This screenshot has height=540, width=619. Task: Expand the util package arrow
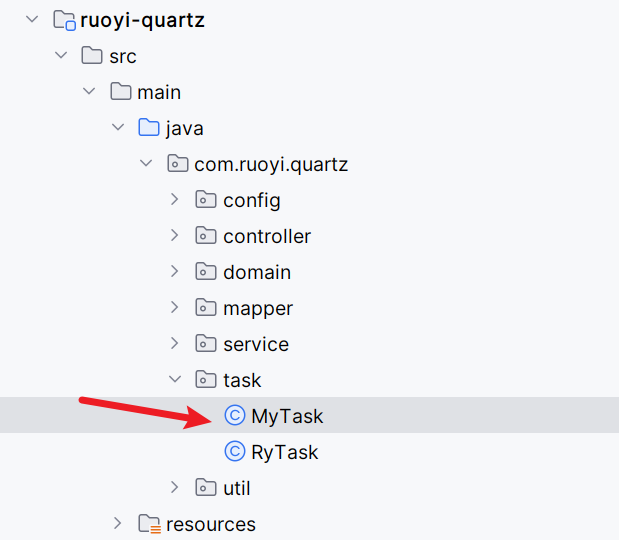point(175,488)
